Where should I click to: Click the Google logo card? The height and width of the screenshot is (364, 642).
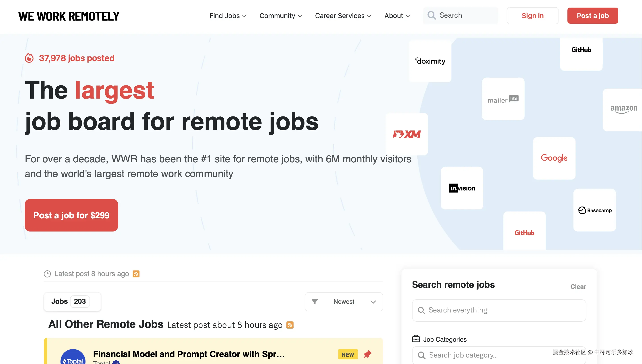click(554, 158)
